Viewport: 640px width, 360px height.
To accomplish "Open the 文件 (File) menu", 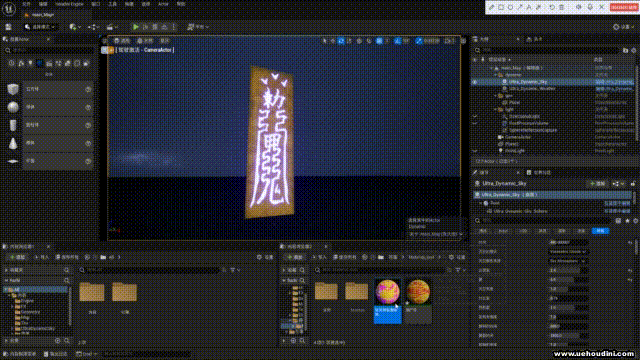I will click(26, 4).
